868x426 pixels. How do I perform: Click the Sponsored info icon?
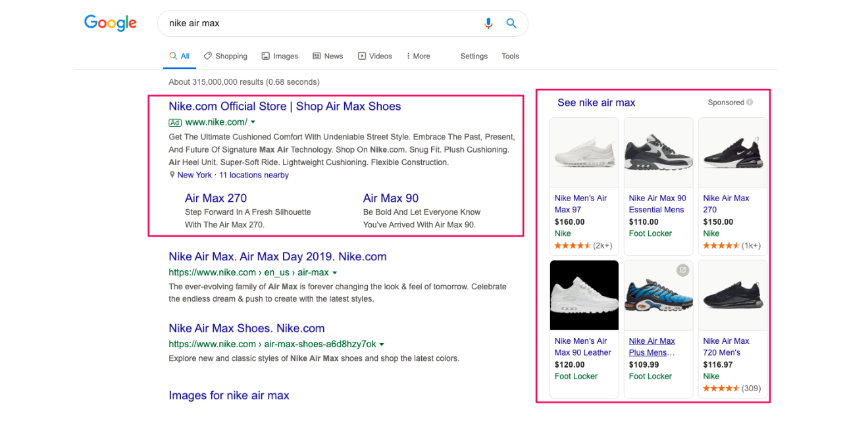click(x=750, y=103)
